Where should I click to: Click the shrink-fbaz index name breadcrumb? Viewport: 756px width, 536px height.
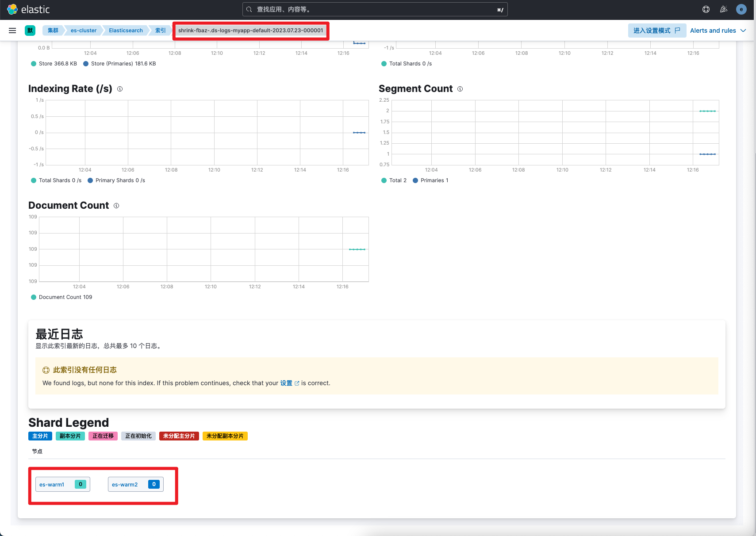tap(251, 31)
